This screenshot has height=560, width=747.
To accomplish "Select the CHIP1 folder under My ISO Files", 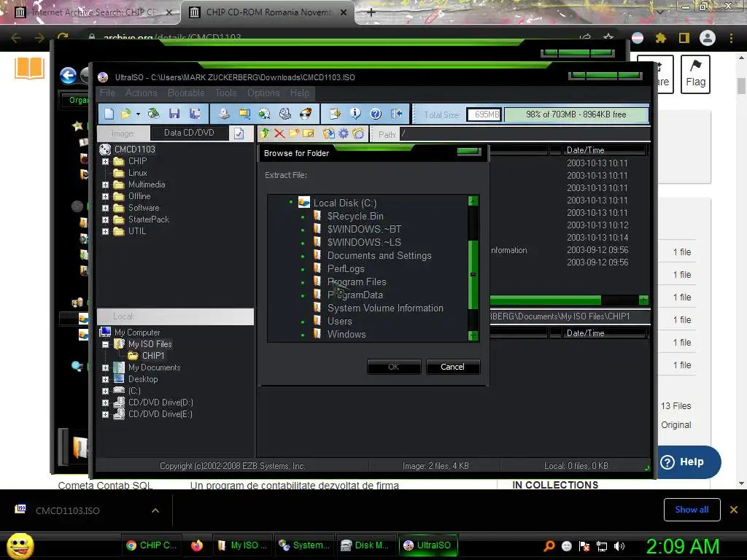I will pyautogui.click(x=153, y=356).
